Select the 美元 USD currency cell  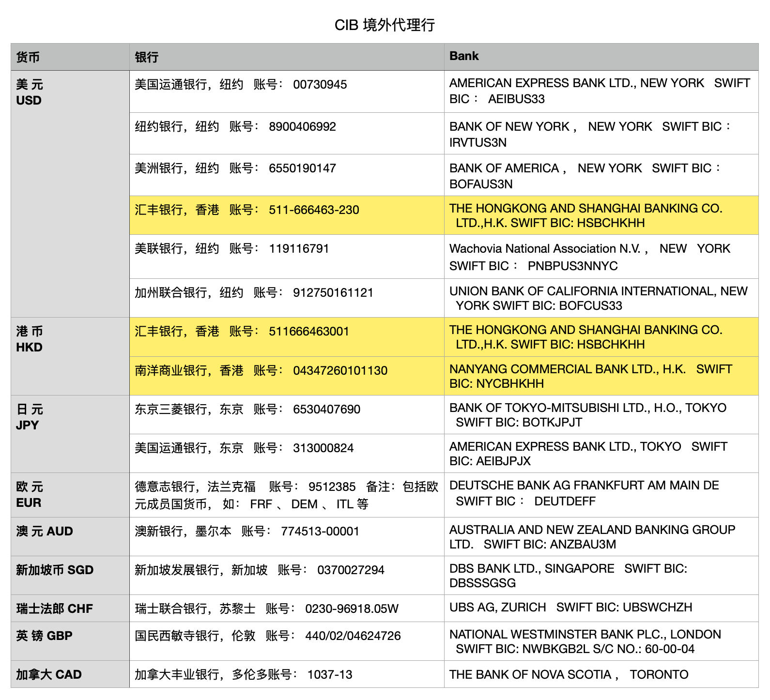pos(70,194)
